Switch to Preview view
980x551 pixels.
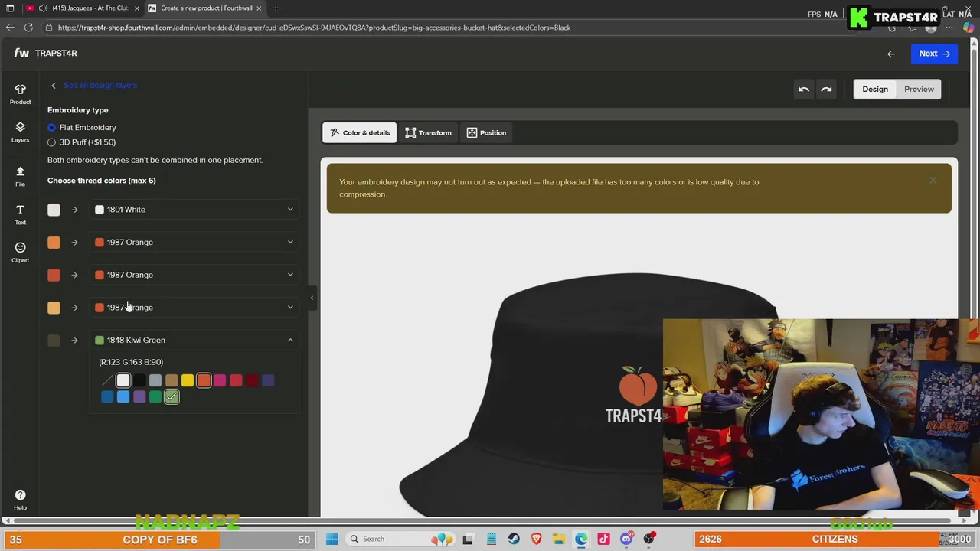[x=919, y=90]
